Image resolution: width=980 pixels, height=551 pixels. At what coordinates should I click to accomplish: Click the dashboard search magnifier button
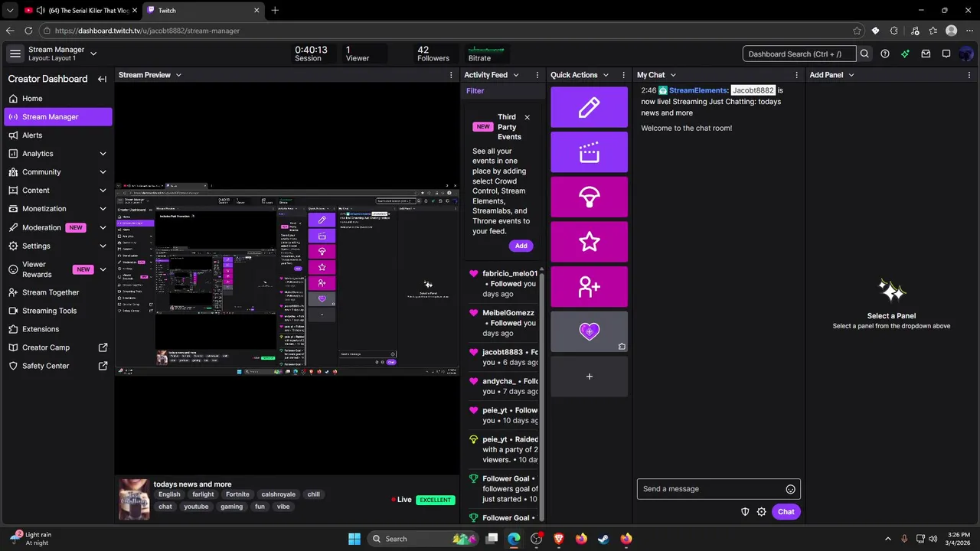click(x=864, y=54)
